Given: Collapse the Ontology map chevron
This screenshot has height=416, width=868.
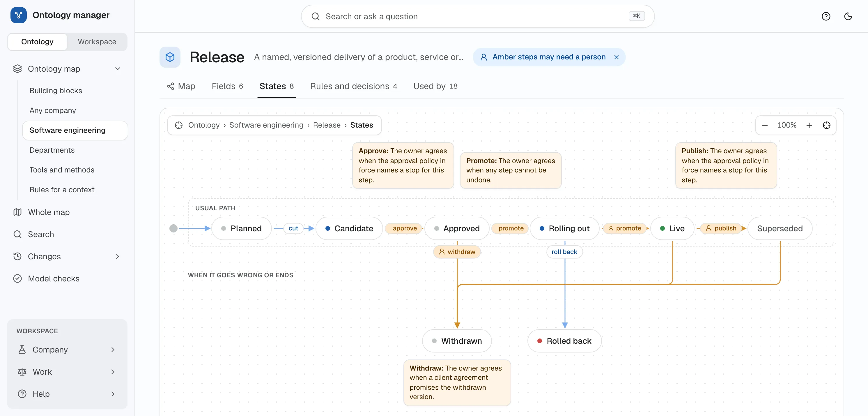Looking at the screenshot, I should (117, 69).
